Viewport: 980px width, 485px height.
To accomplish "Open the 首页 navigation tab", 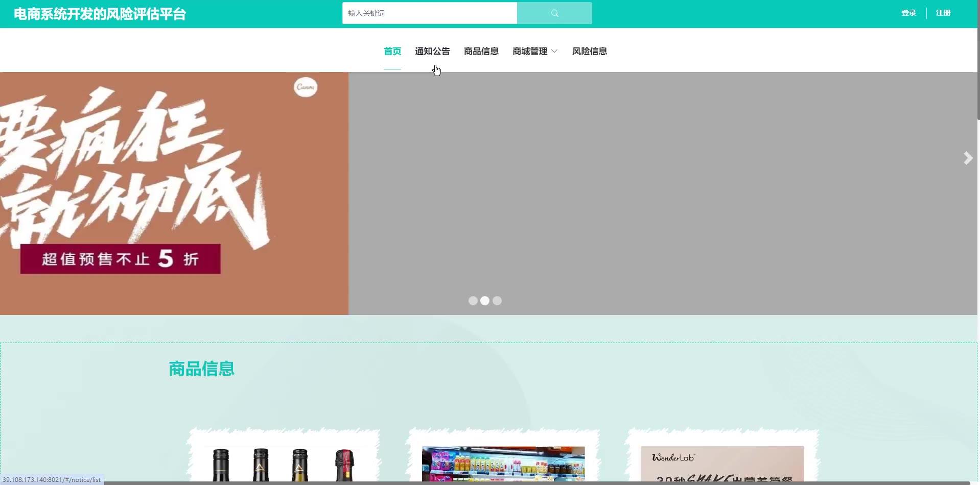I will (392, 51).
